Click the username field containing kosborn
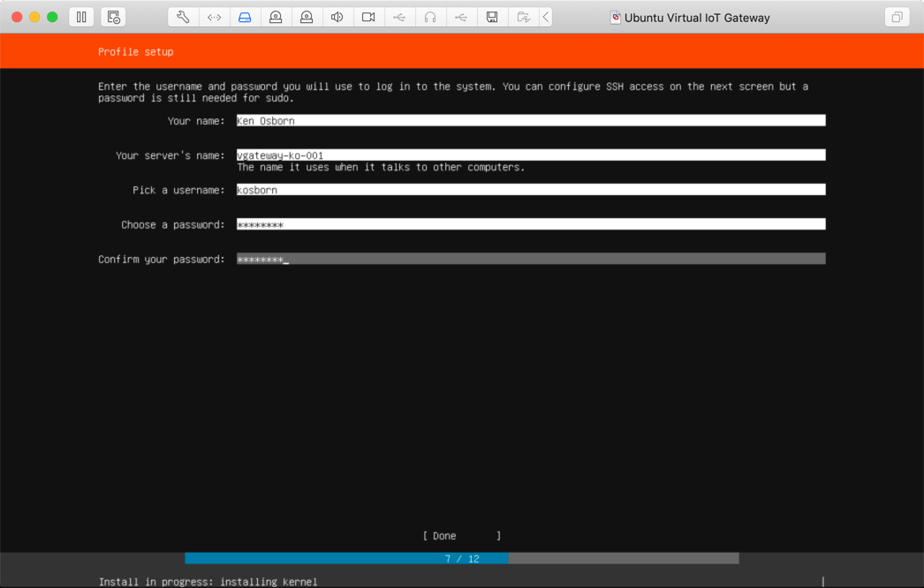The width and height of the screenshot is (924, 588). point(531,190)
